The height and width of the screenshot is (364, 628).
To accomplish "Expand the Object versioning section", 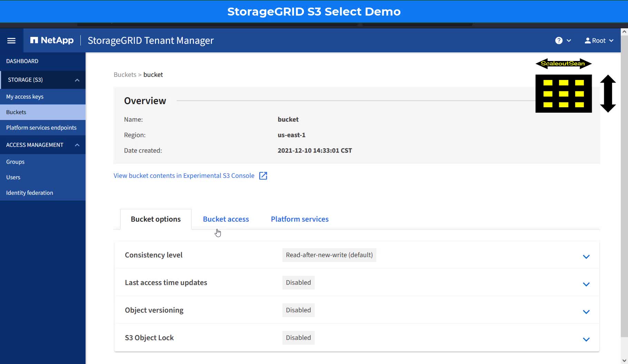I will coord(586,312).
